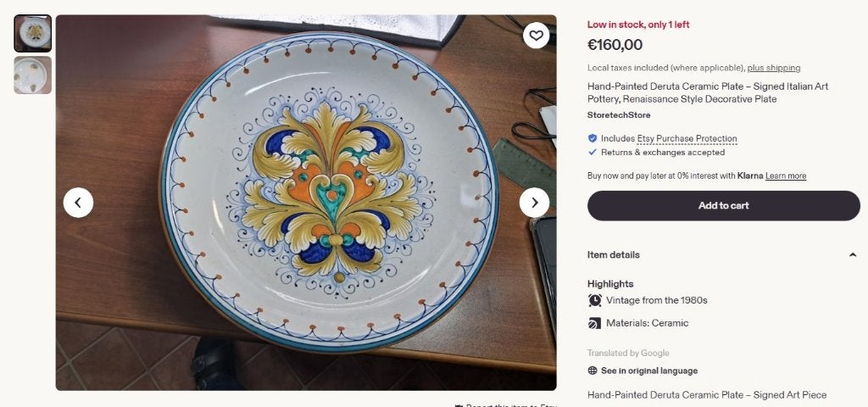Click the Deruta ceramic plate listing title

708,93
